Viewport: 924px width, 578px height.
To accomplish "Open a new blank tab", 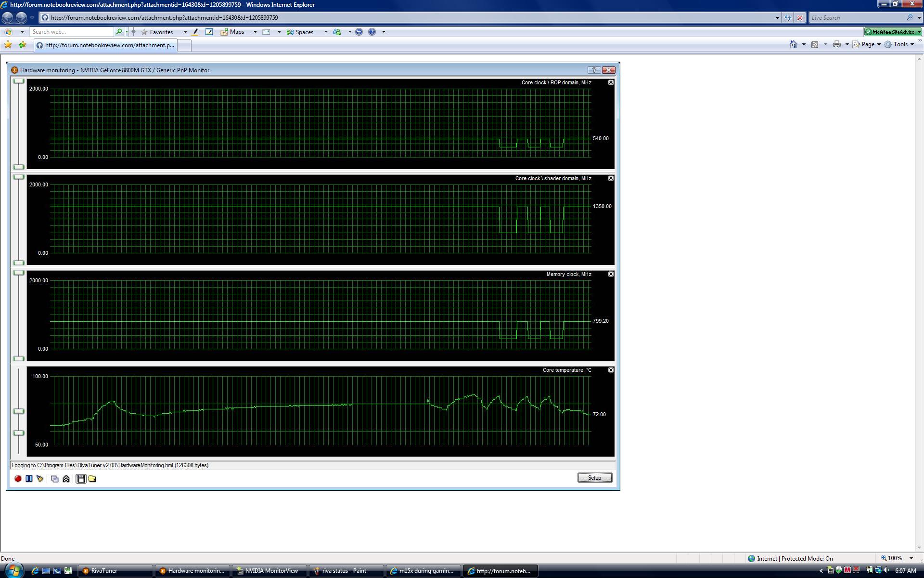I will pos(184,45).
